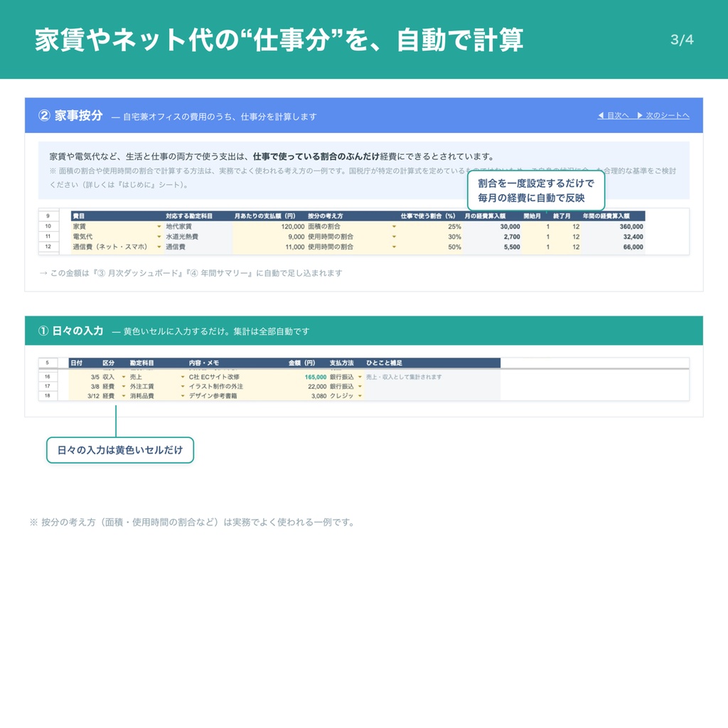The width and height of the screenshot is (728, 728).
Task: Click the 目次へ link
Action: [613, 115]
